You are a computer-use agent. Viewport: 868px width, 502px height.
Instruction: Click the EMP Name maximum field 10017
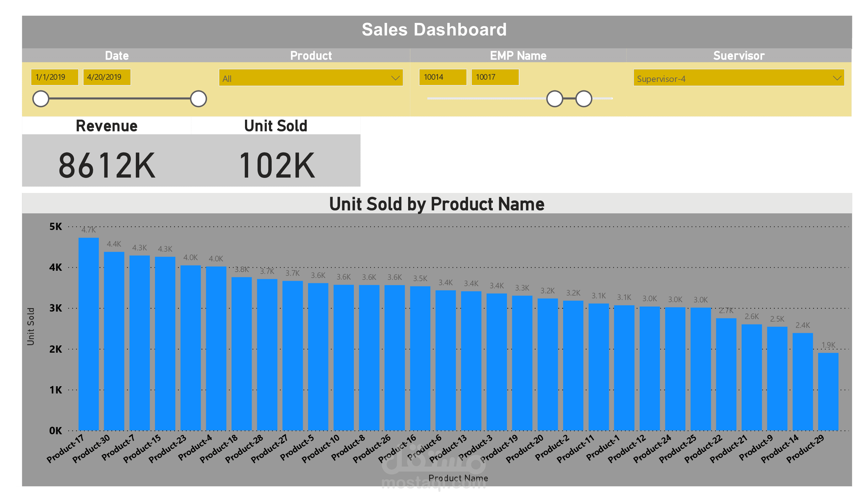click(495, 77)
